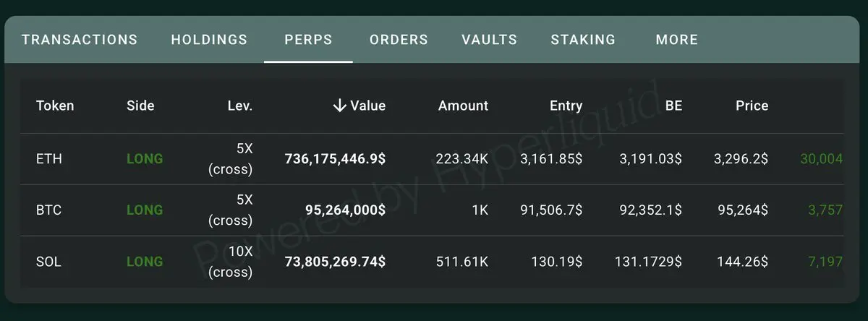This screenshot has width=868, height=321.
Task: Click the Lev. column header
Action: tap(239, 106)
